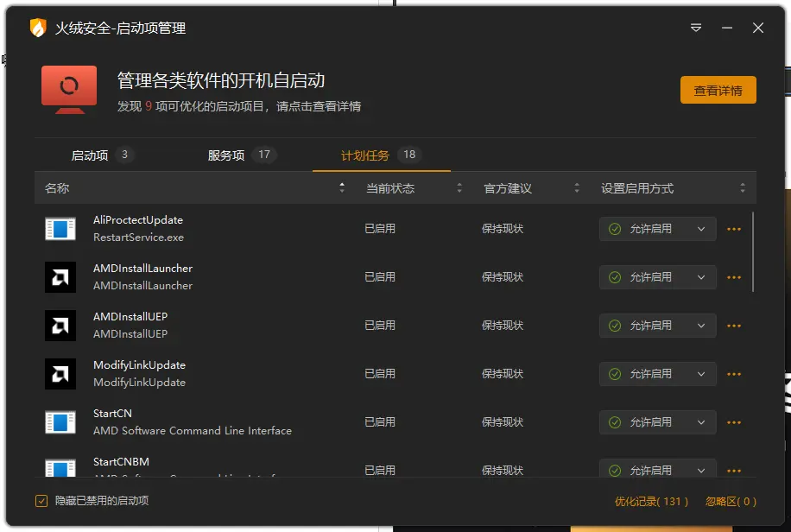Click 保持现状 in ModifyLinkUpdate row

point(503,374)
